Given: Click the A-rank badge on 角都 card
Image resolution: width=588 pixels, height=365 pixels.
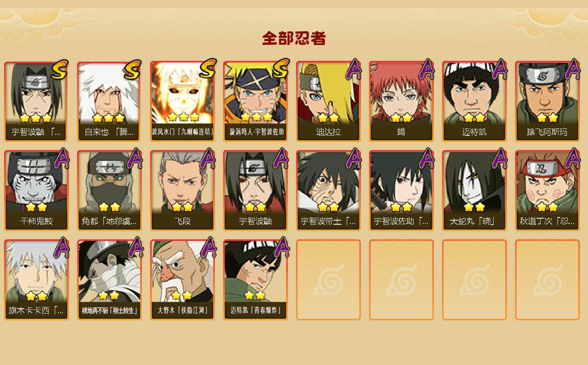Looking at the screenshot, I should click(135, 159).
